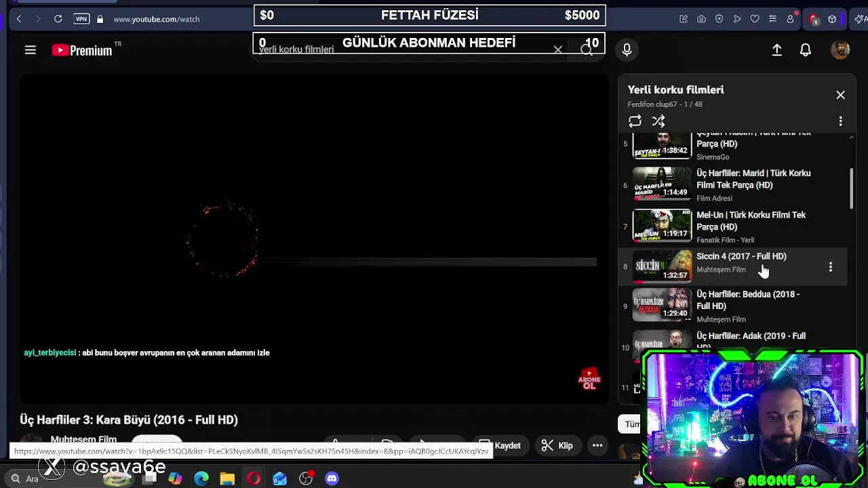Launch Microsoft Edge from taskbar
The width and height of the screenshot is (868, 488).
[x=201, y=479]
